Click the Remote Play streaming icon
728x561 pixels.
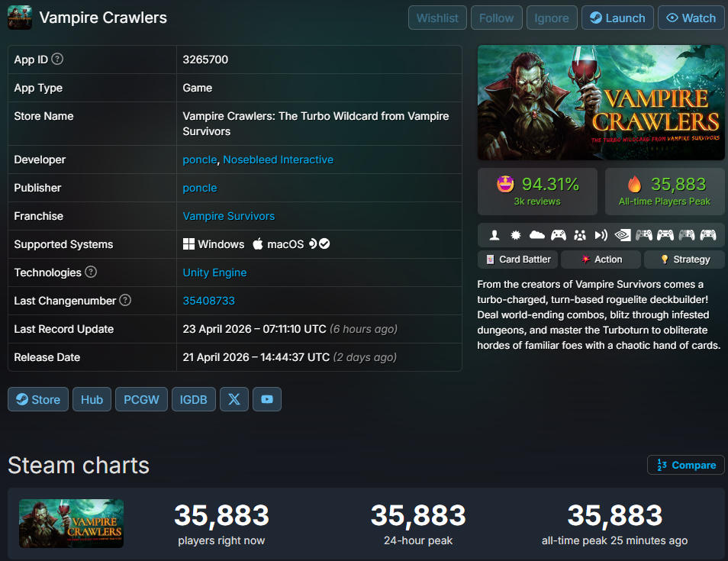601,235
